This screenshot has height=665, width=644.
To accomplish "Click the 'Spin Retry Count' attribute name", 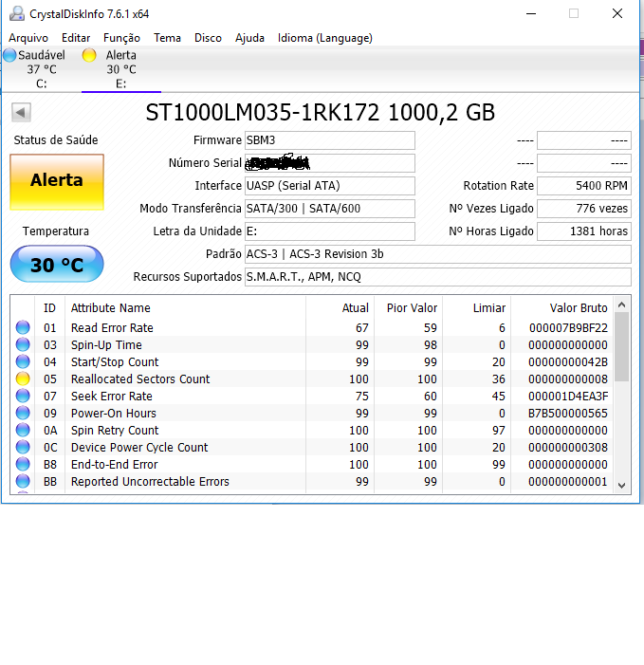I will pyautogui.click(x=115, y=431).
